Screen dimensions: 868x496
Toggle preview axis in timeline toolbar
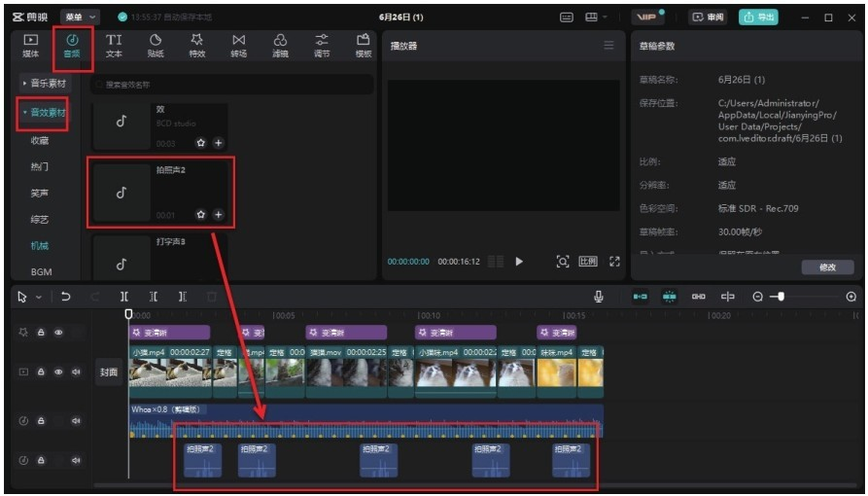pos(727,297)
